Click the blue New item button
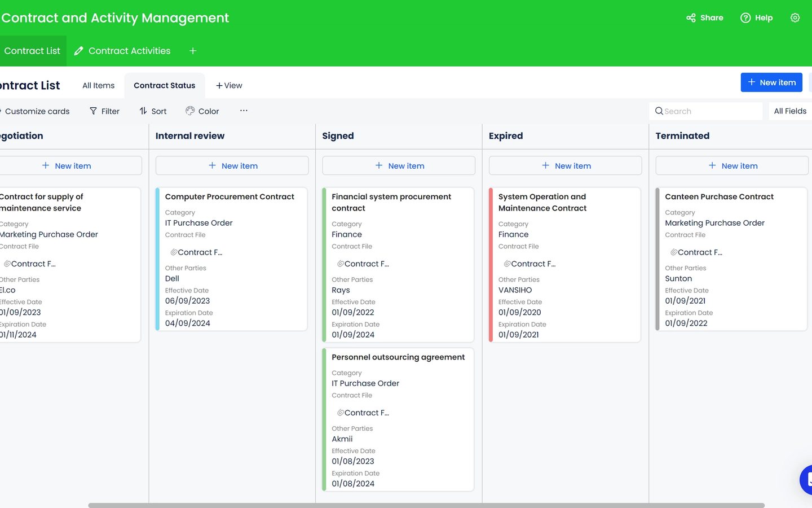The width and height of the screenshot is (812, 508). [771, 82]
